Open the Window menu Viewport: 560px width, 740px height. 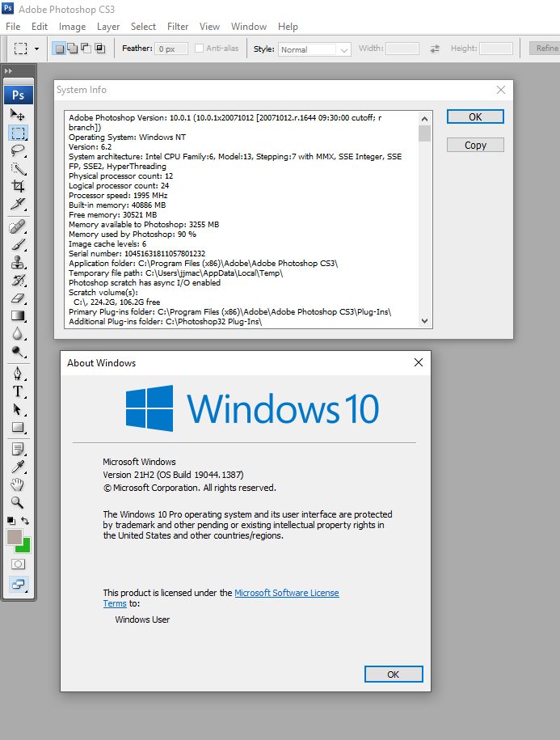coord(248,27)
